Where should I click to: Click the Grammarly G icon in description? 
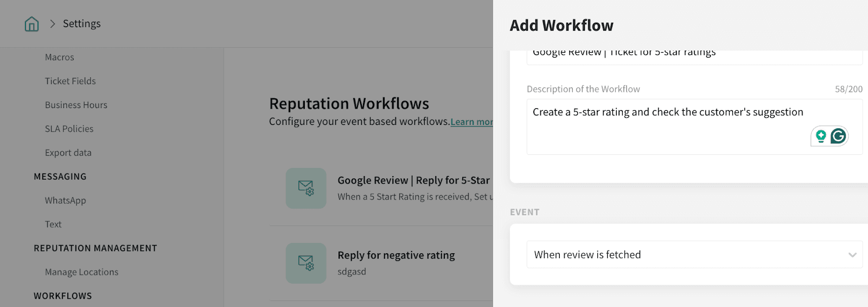coord(838,136)
